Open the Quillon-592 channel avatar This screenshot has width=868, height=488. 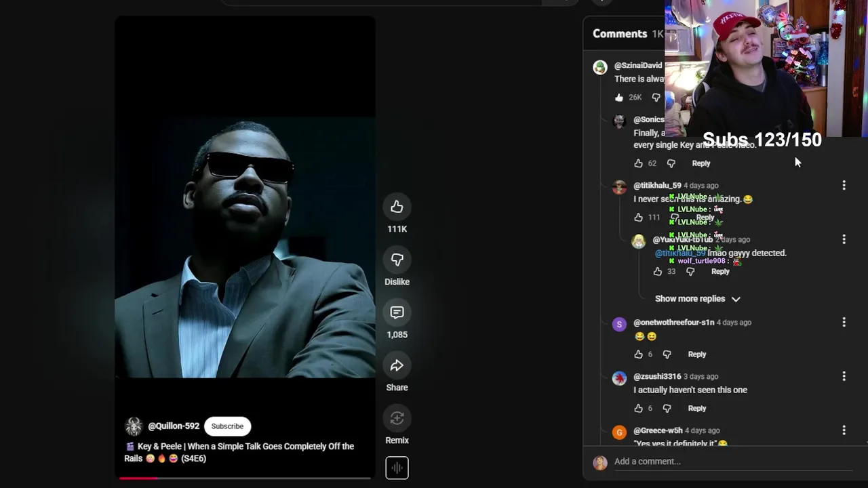[x=134, y=426]
